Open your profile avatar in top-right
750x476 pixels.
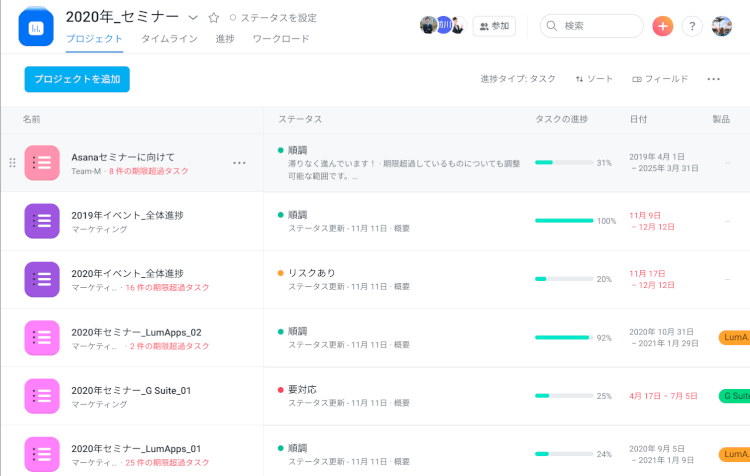click(x=722, y=26)
